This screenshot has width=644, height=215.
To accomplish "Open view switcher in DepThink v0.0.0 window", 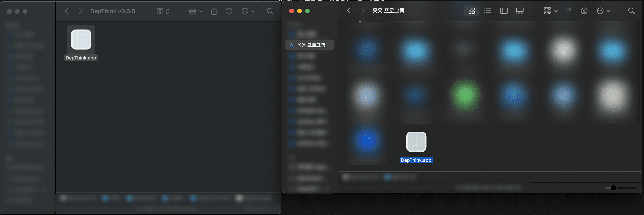I will click(x=163, y=11).
